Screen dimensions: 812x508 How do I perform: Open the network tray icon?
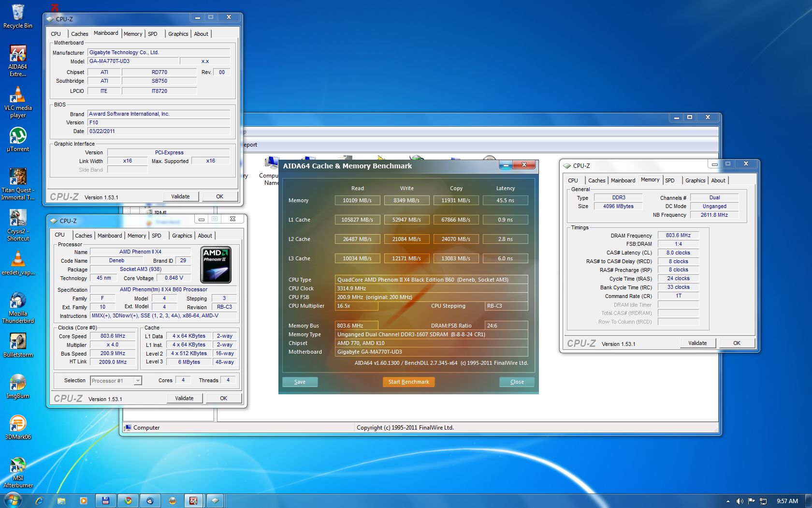[763, 501]
